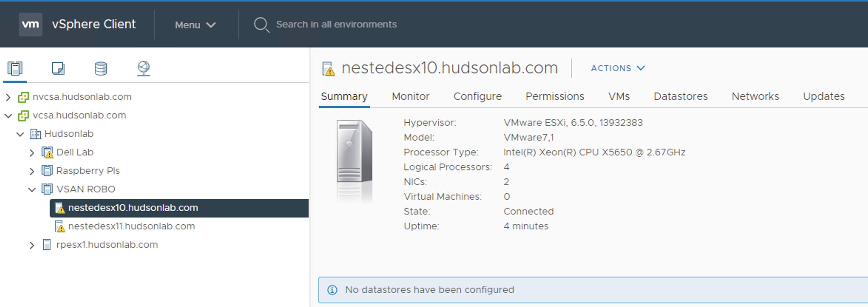Screen dimensions: 868x307
Task: Collapse the Hudsonlab datacenter node
Action: pos(20,134)
